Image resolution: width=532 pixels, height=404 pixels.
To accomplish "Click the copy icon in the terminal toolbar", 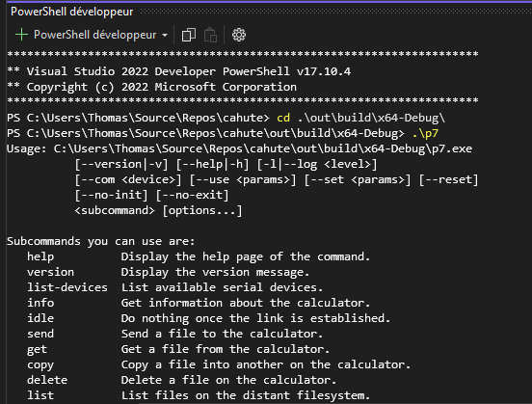I will [189, 35].
